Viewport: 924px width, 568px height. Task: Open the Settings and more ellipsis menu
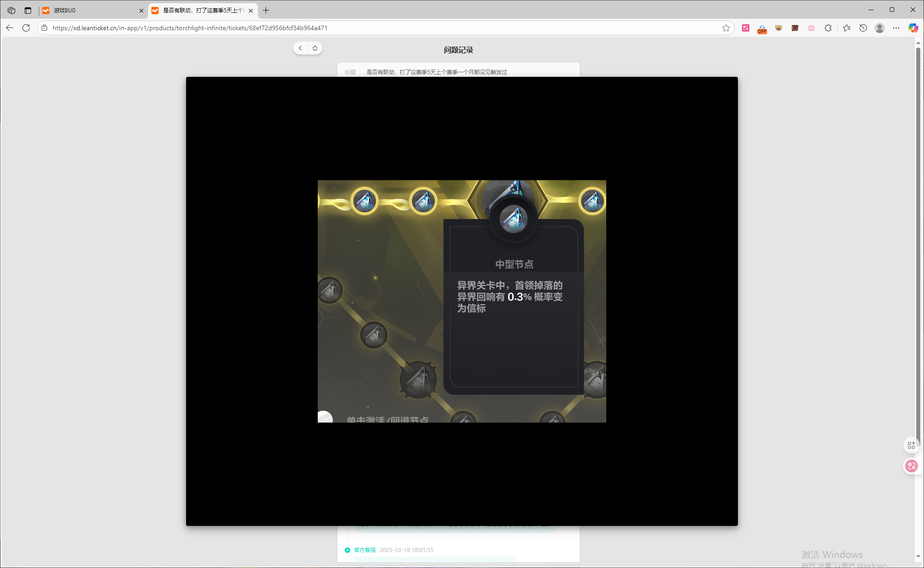click(896, 28)
